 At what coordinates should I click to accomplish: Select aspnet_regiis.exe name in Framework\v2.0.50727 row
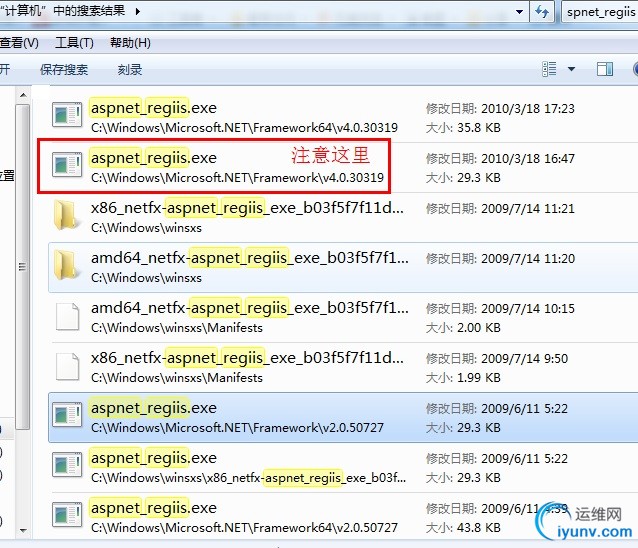coord(154,408)
